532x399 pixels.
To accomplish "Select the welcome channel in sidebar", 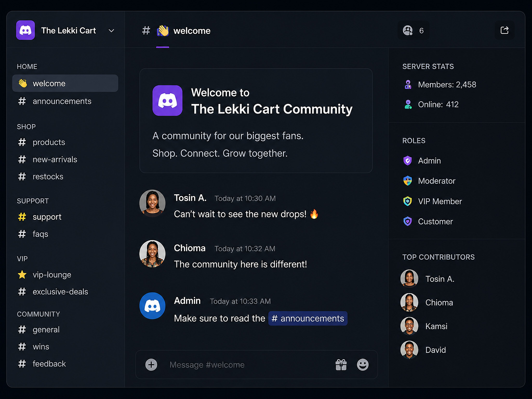I will [x=65, y=83].
